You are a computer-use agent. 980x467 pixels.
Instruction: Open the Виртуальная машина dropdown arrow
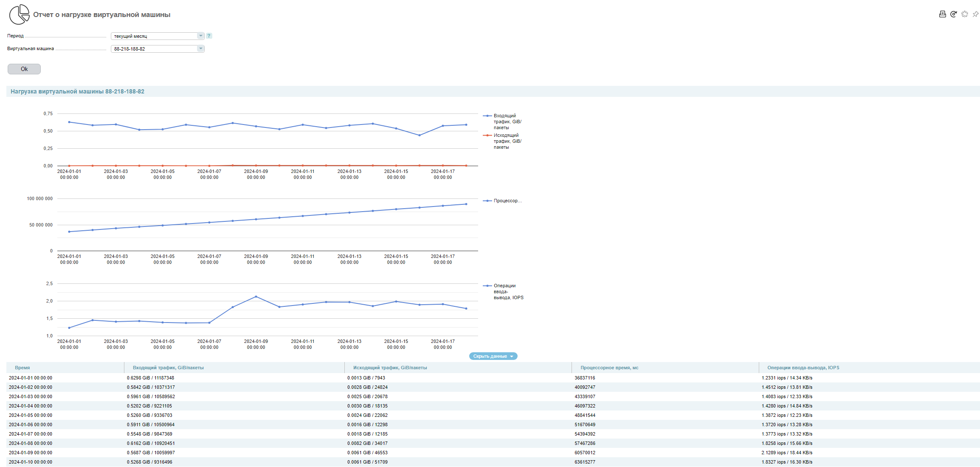[200, 48]
